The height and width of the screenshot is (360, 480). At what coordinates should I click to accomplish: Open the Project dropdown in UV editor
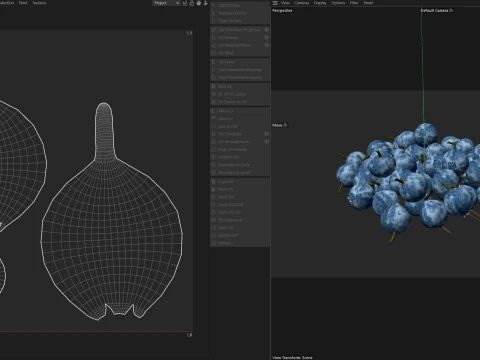[166, 3]
